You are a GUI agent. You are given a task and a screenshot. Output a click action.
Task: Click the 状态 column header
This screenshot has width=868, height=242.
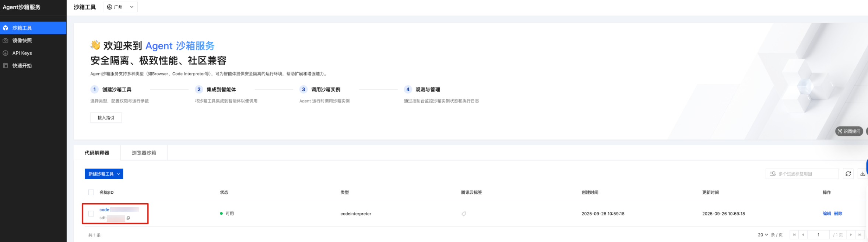[224, 192]
